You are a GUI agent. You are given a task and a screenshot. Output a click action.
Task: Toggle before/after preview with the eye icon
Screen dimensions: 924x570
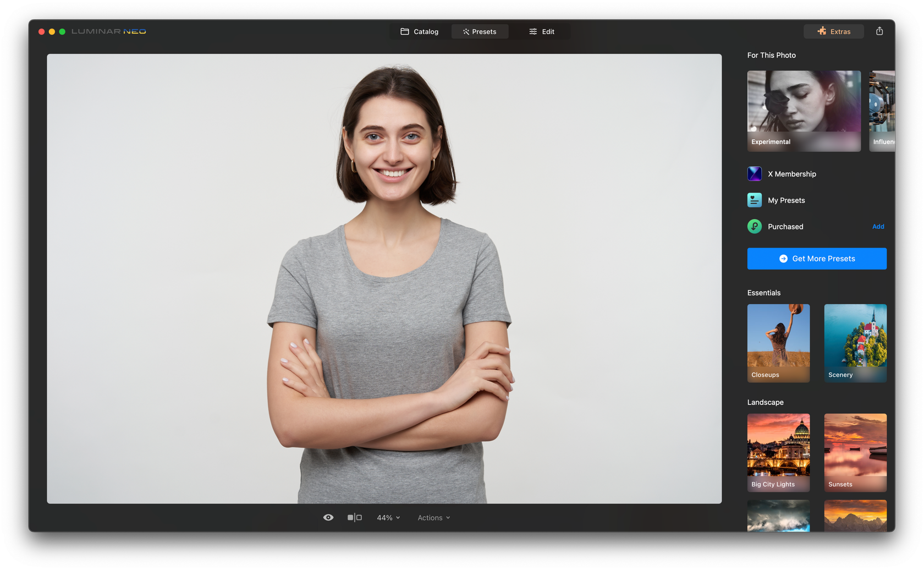[x=328, y=517]
